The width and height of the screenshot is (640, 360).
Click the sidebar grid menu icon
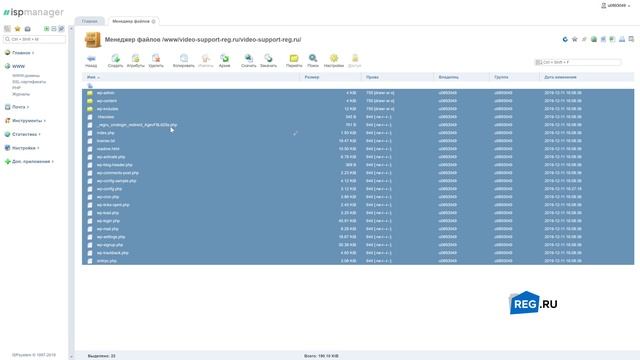pos(7,29)
